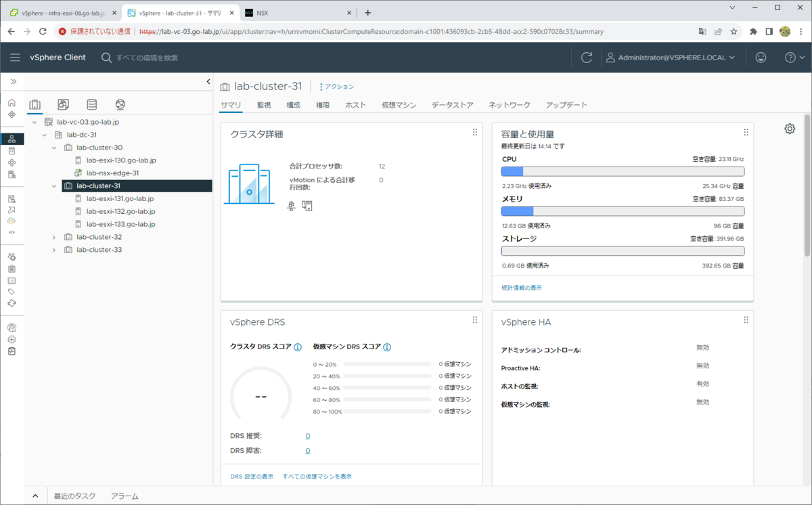Select the Inventory sidebar icon
The image size is (812, 505).
[12, 139]
